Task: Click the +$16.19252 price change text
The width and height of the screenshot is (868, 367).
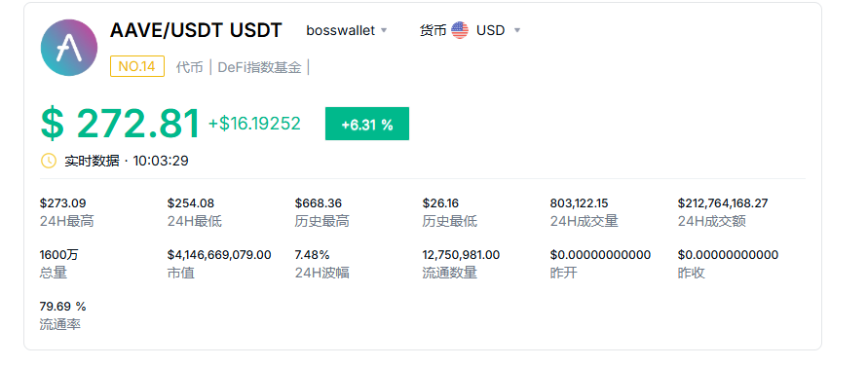Action: pos(254,124)
